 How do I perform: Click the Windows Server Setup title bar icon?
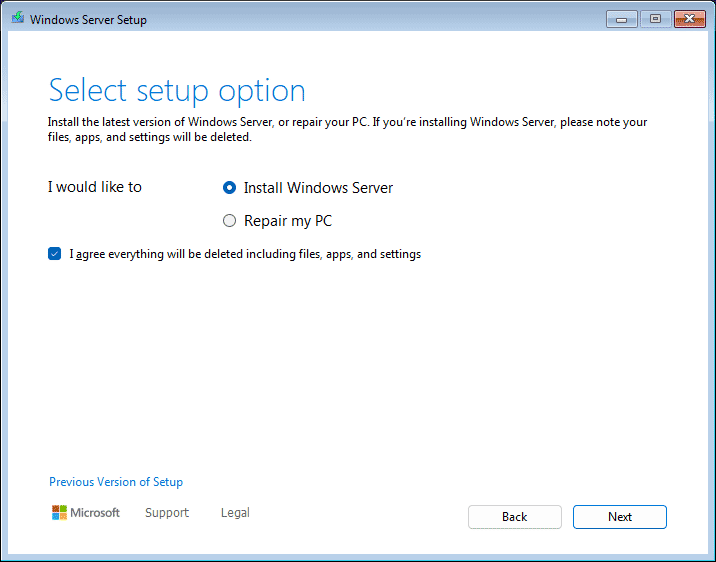(18, 18)
